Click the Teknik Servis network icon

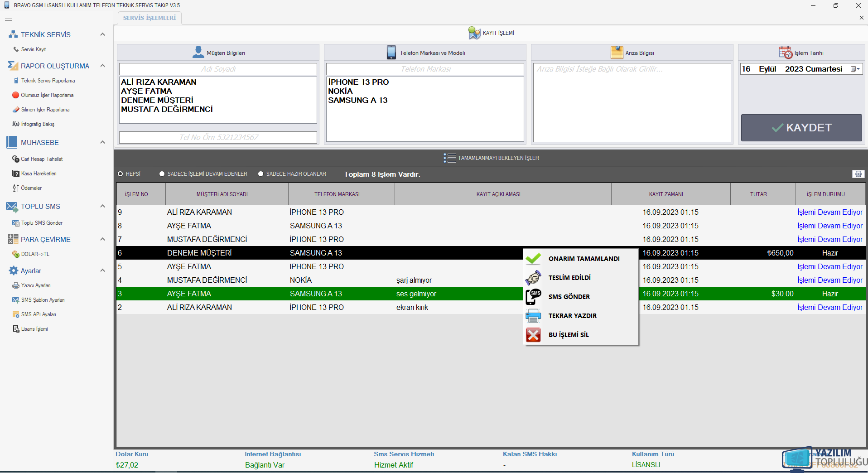point(13,34)
